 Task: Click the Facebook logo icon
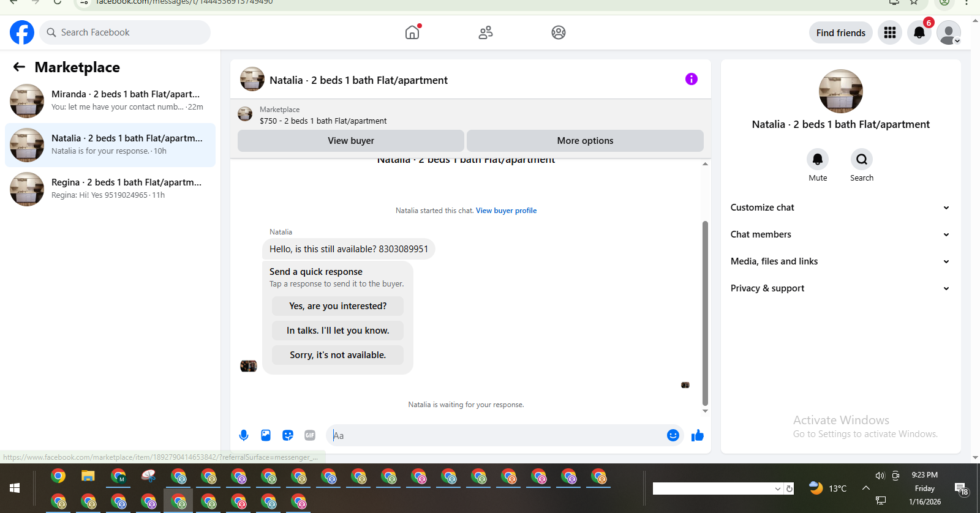pyautogui.click(x=22, y=32)
